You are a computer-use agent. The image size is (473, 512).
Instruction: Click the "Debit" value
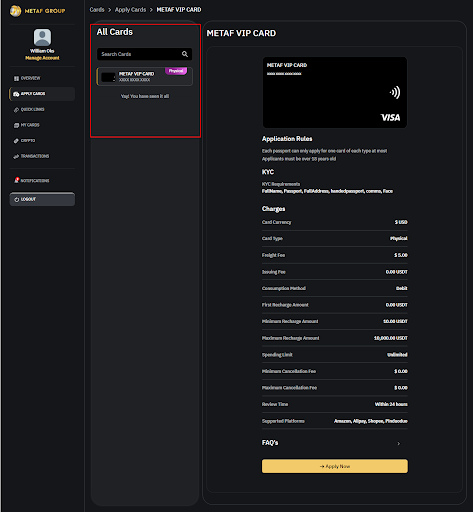click(x=402, y=288)
